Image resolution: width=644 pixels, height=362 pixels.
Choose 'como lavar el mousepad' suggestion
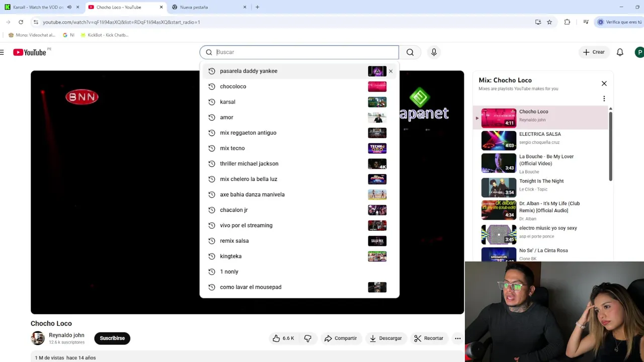tap(299, 287)
